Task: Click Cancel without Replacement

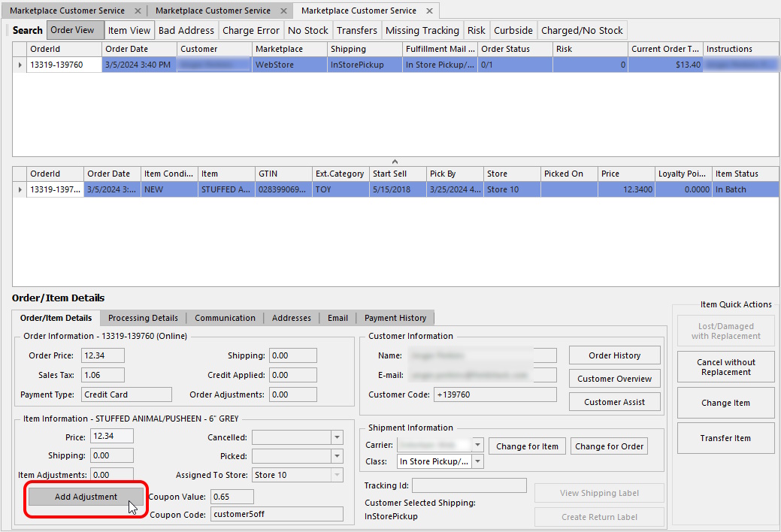Action: (x=725, y=367)
